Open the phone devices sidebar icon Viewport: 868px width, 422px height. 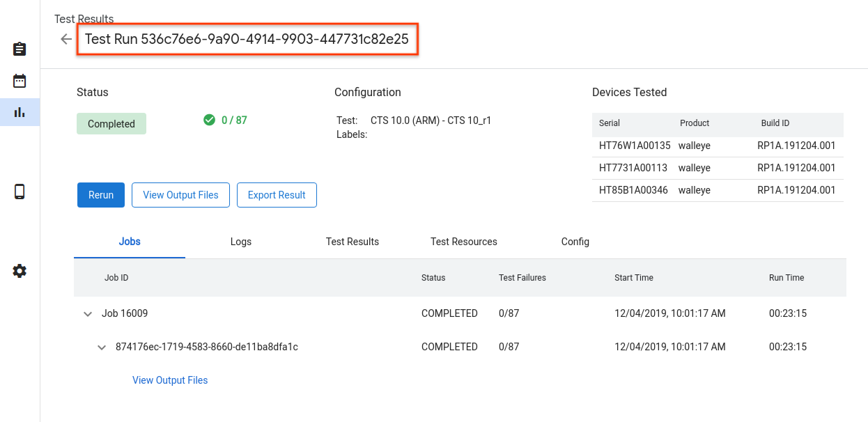coord(20,192)
